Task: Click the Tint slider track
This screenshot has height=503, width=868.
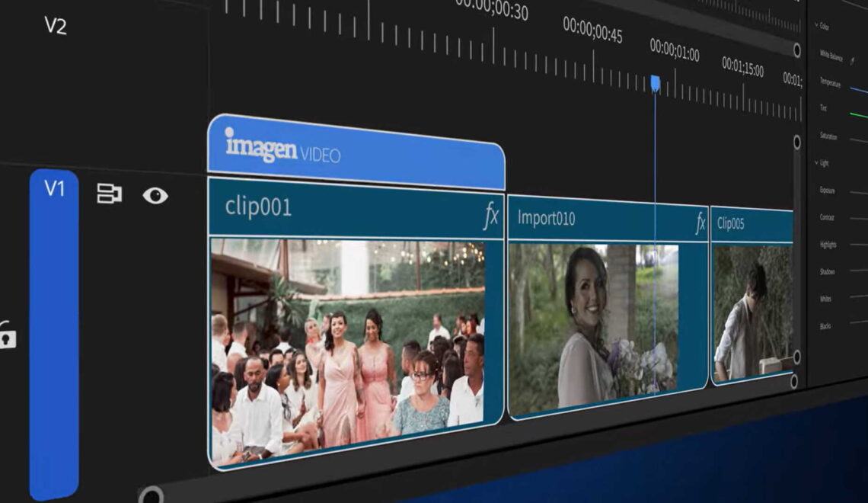Action: (x=858, y=115)
